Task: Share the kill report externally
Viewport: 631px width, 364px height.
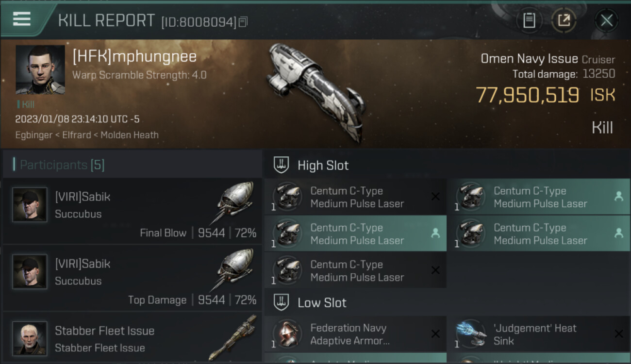Action: pyautogui.click(x=564, y=20)
